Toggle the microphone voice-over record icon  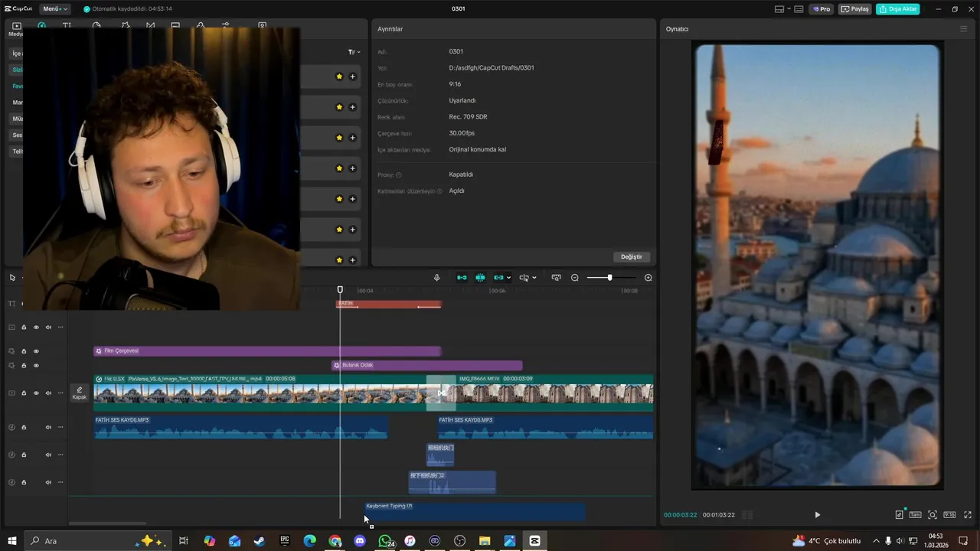tap(436, 278)
